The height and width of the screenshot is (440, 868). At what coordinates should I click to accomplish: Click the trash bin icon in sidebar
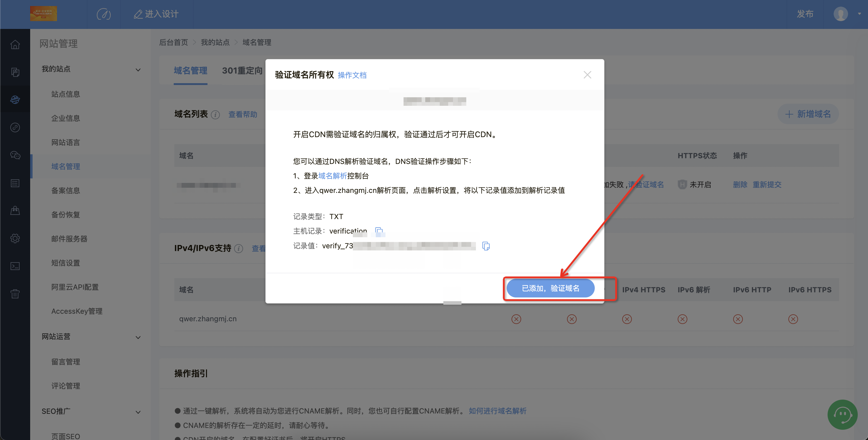15,294
